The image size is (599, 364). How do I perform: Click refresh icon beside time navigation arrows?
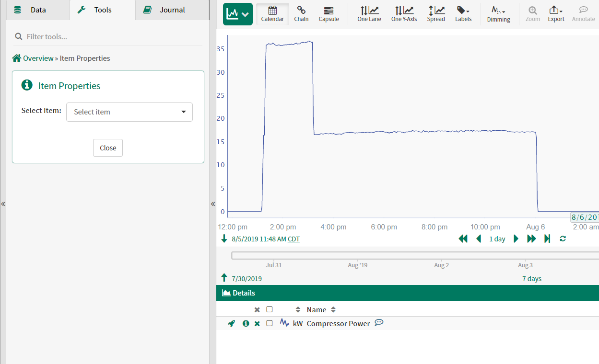pos(563,239)
